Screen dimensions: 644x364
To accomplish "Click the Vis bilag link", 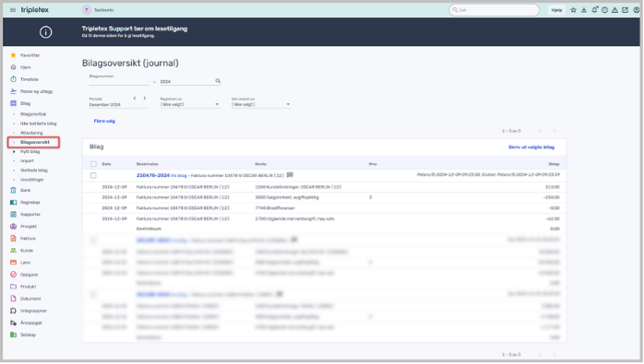I will tap(179, 176).
